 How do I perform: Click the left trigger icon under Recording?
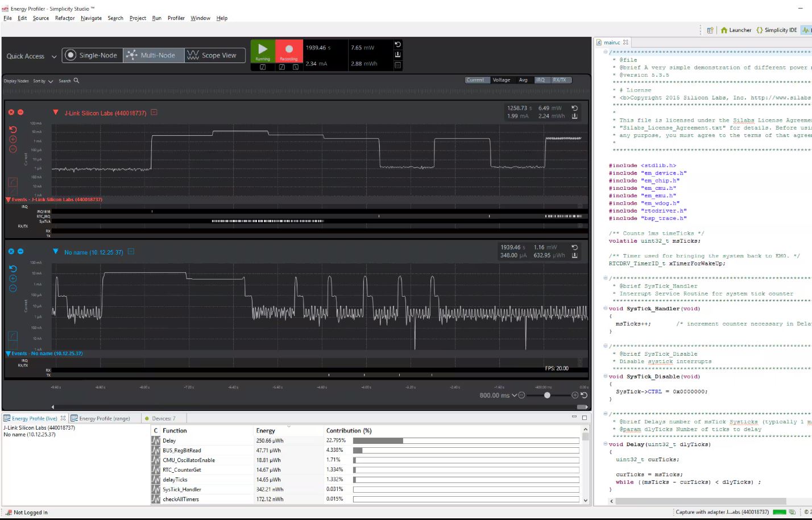(x=282, y=67)
